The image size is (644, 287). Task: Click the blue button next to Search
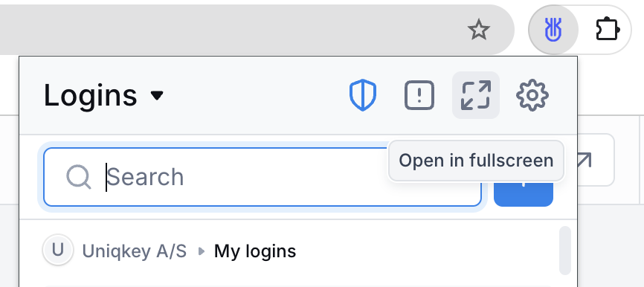coord(524,194)
